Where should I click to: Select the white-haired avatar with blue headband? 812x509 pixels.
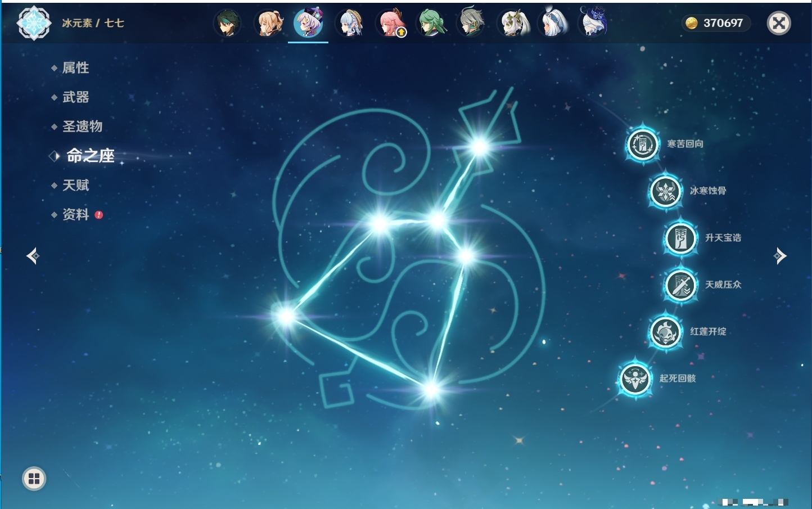pyautogui.click(x=553, y=23)
